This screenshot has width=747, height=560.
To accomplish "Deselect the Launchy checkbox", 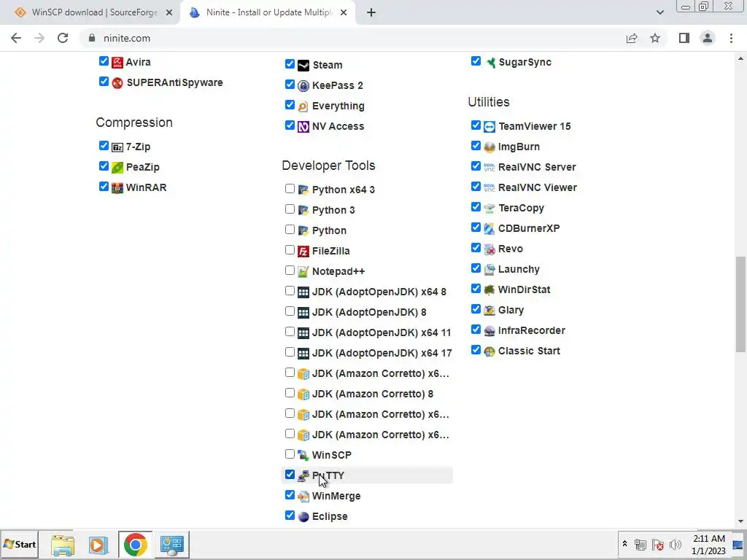I will click(476, 268).
